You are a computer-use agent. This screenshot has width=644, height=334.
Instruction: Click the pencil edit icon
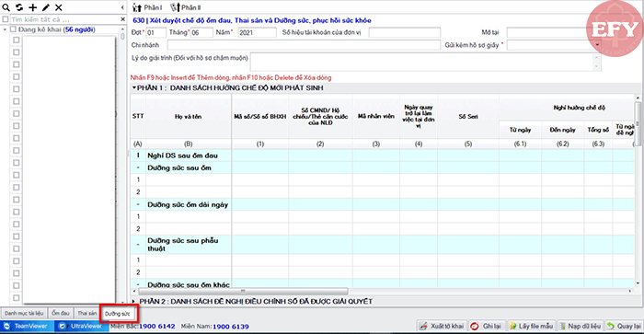pyautogui.click(x=46, y=7)
